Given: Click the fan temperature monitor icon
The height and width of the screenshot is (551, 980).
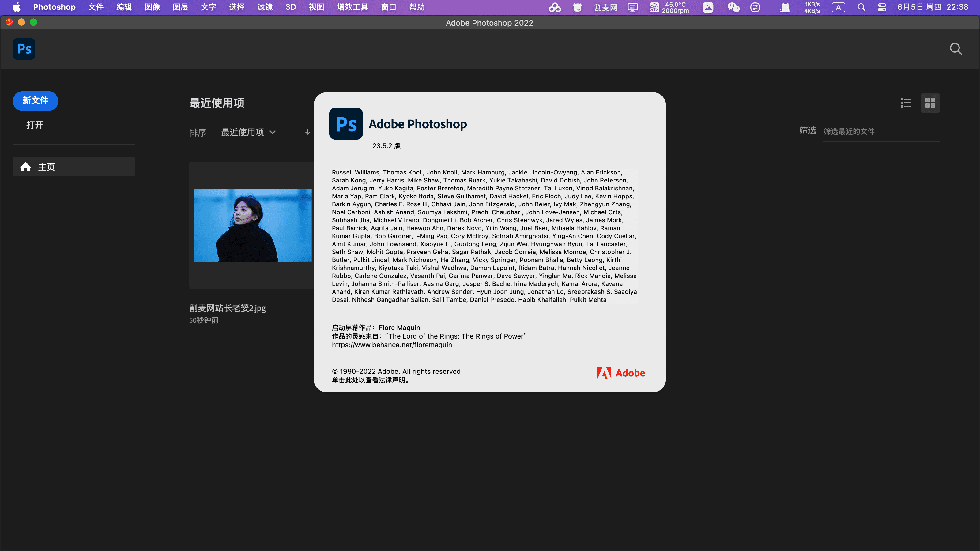Looking at the screenshot, I should (x=654, y=7).
